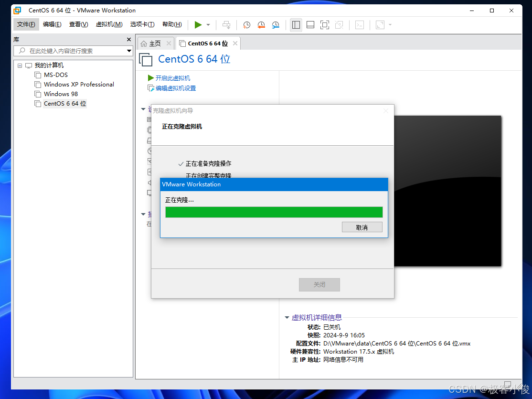This screenshot has height=399, width=532.
Task: Open the stretch display dropdown arrow
Action: pos(390,25)
